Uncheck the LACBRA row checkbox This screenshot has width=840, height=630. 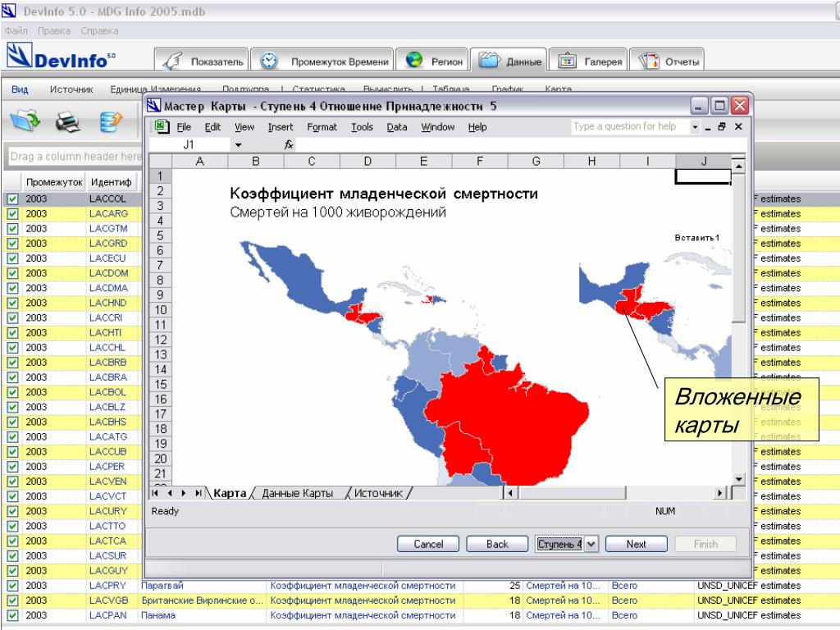click(12, 377)
